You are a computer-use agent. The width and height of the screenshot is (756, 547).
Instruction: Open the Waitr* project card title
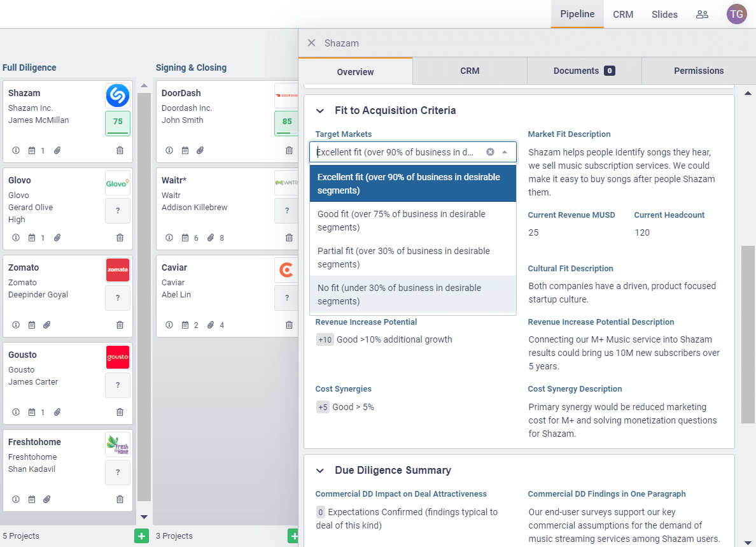(x=174, y=180)
